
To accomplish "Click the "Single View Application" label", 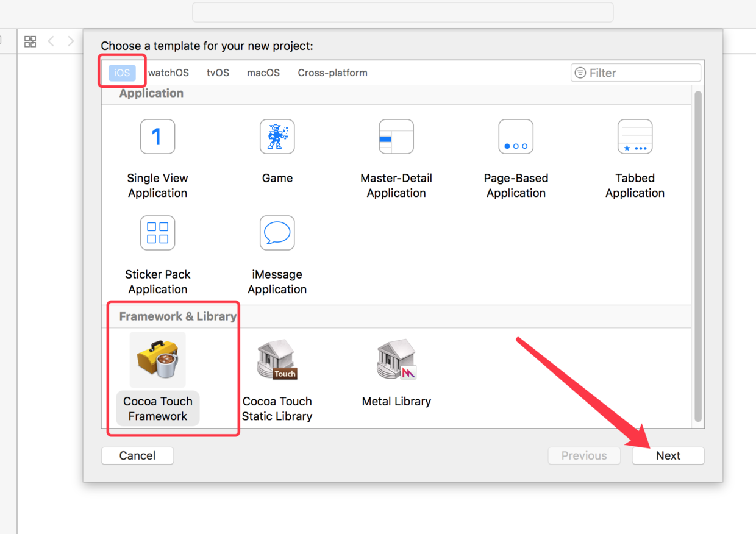I will [x=157, y=185].
